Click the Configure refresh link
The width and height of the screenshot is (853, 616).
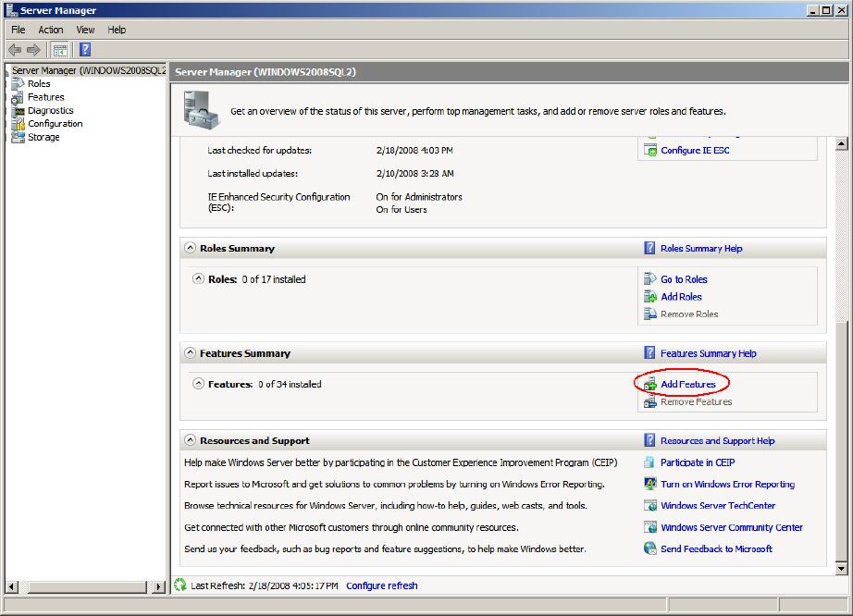382,585
